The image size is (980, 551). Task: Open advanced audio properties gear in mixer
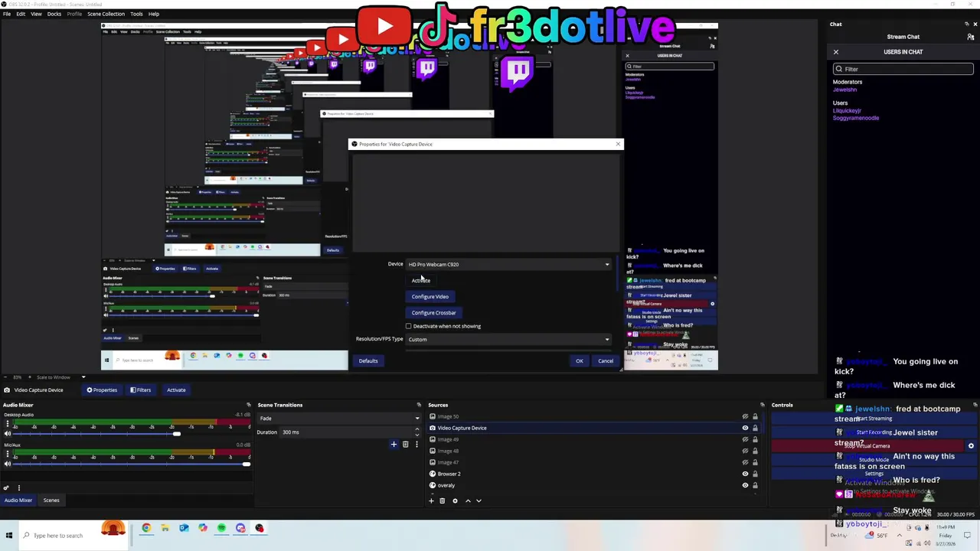[x=7, y=487]
